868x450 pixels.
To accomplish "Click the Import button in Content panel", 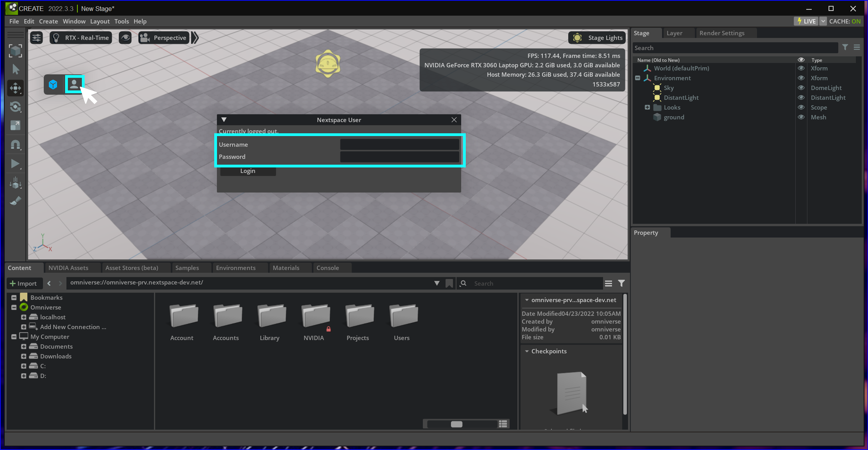I will (24, 283).
